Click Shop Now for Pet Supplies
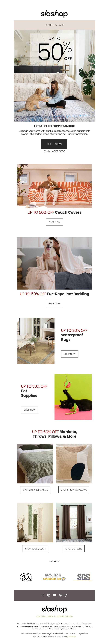109x644 pixels. pos(29,410)
